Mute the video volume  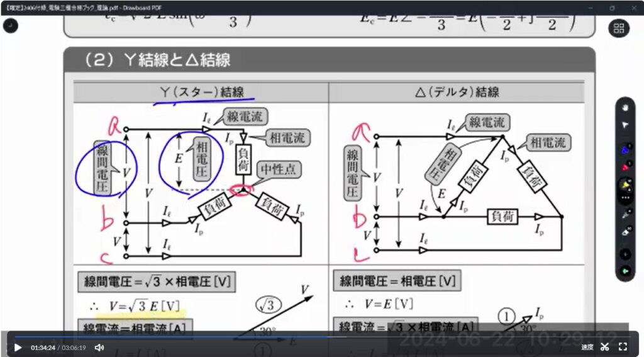coord(99,347)
